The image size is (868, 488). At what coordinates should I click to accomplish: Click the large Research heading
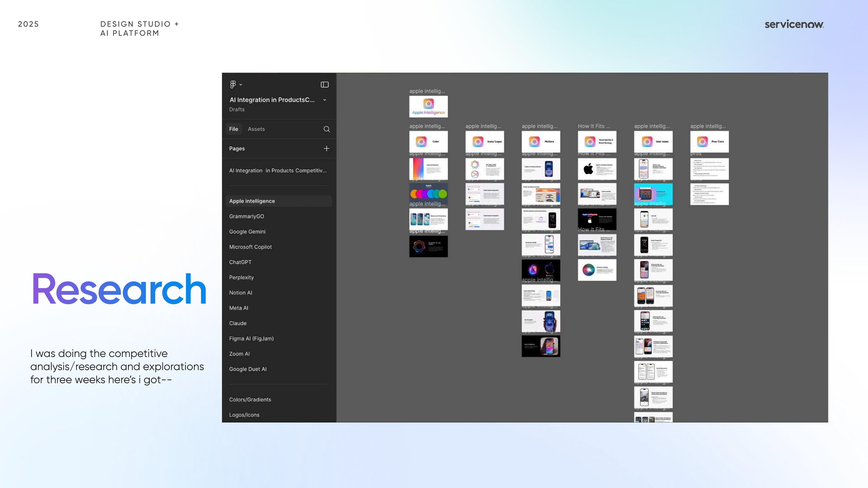(x=119, y=289)
